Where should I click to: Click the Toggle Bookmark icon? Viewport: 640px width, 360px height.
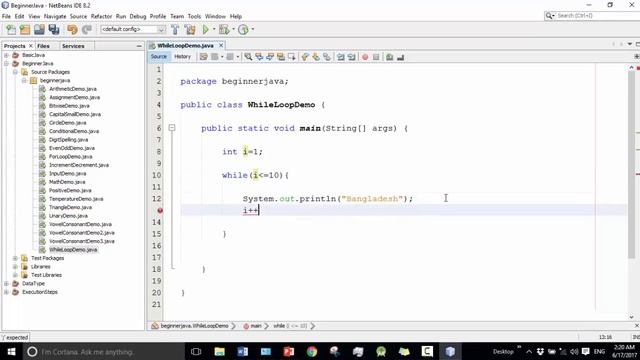point(327,57)
